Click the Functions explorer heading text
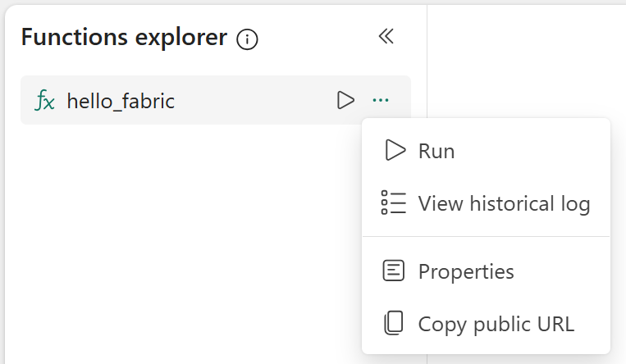This screenshot has width=626, height=364. pos(123,37)
